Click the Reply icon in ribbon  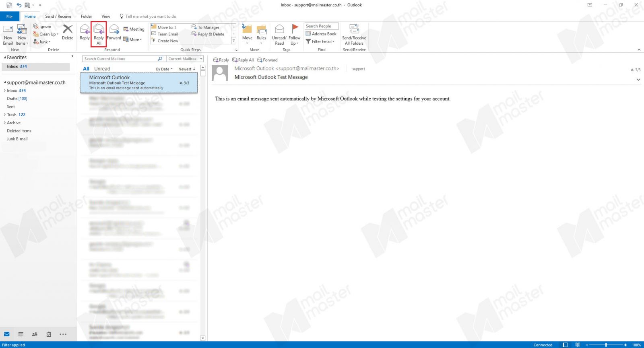coord(85,29)
